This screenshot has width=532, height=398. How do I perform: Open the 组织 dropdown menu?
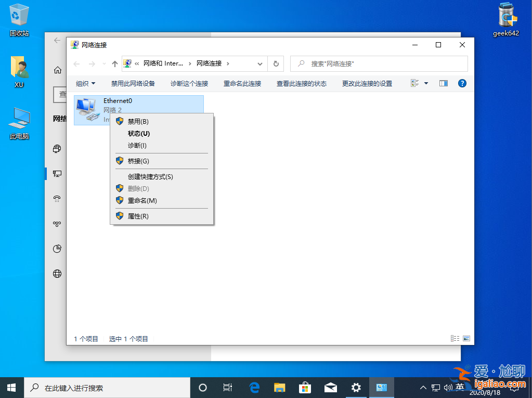tap(86, 83)
